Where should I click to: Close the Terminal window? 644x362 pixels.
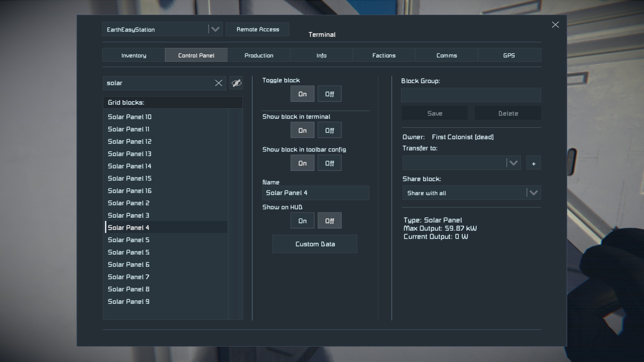tap(555, 25)
